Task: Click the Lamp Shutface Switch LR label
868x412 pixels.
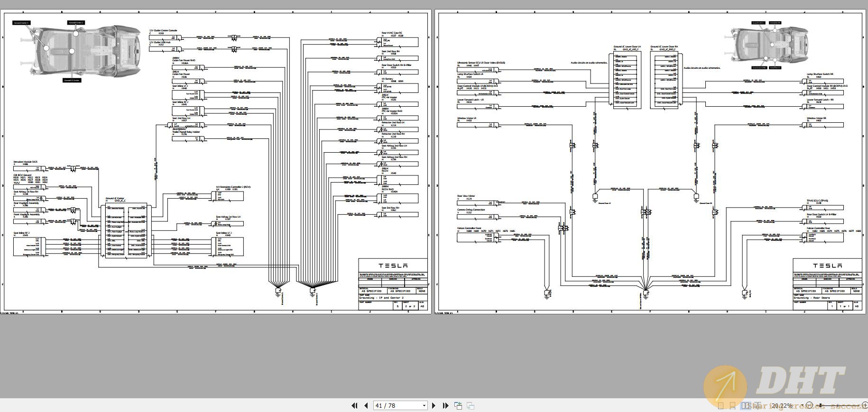Action: click(470, 74)
